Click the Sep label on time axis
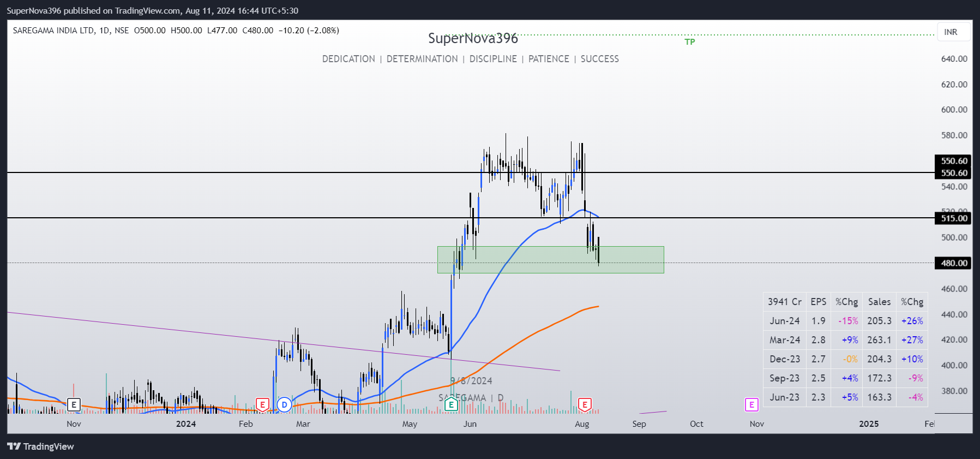 click(639, 424)
